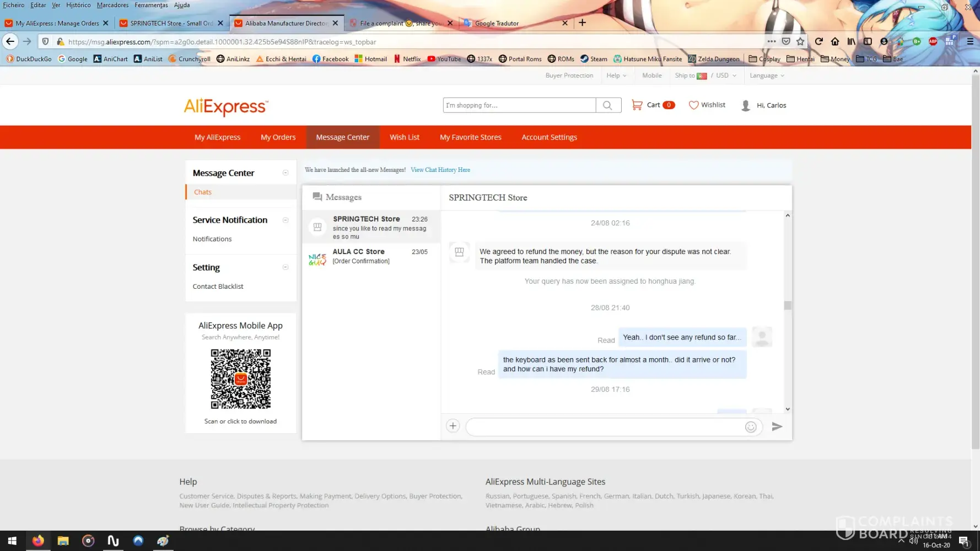Collapse the Service Notification section
The image size is (980, 551).
[x=286, y=220]
